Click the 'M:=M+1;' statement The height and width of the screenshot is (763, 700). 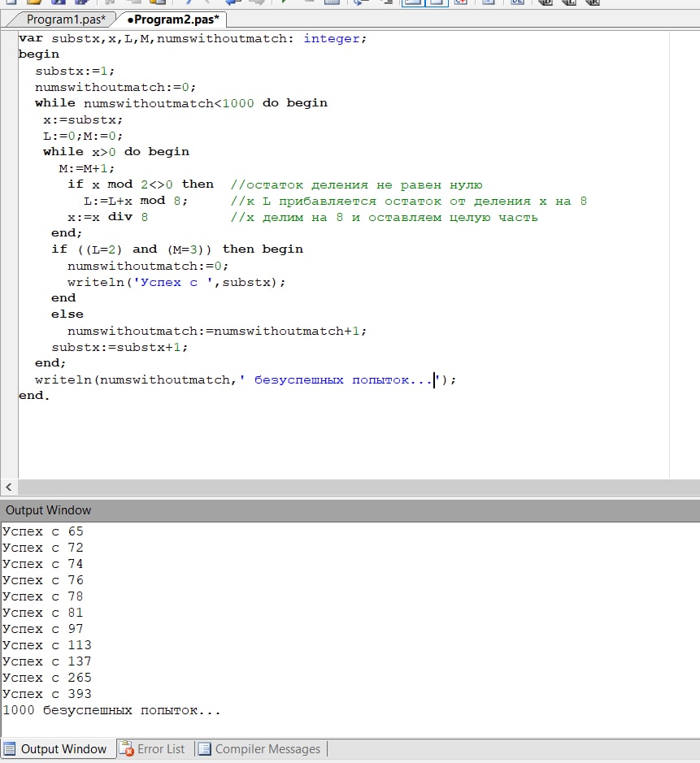(87, 168)
